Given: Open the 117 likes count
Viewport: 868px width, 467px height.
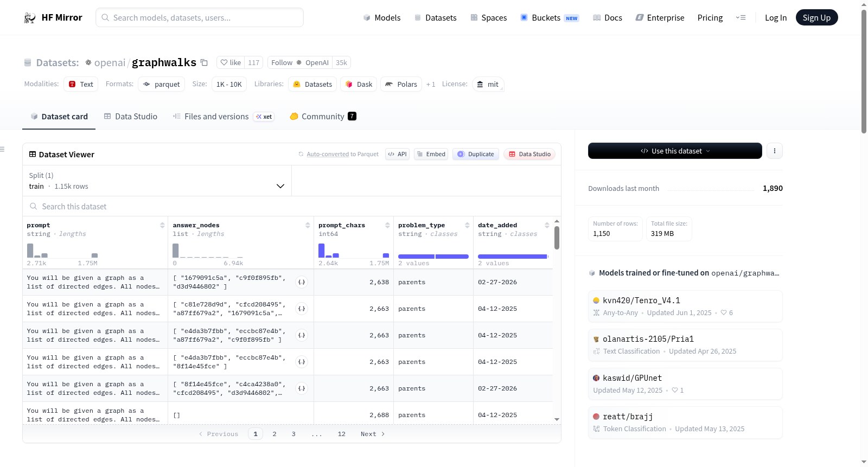Looking at the screenshot, I should click(254, 62).
